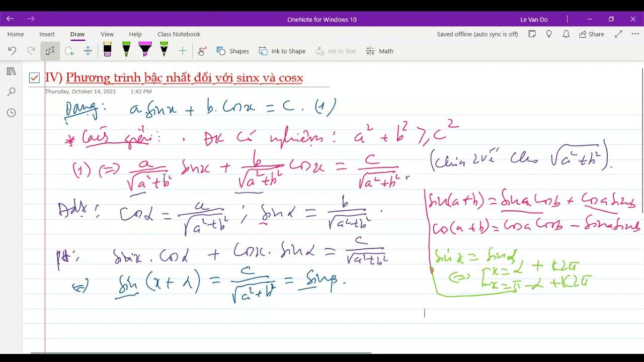Navigate back with the arrow
644x362 pixels.
point(10,19)
